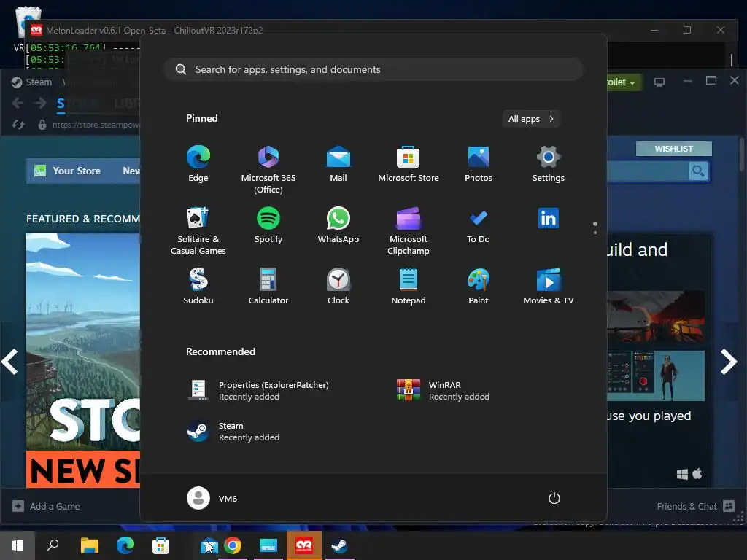This screenshot has height=560, width=747.
Task: Open the Mail app
Action: tap(338, 164)
